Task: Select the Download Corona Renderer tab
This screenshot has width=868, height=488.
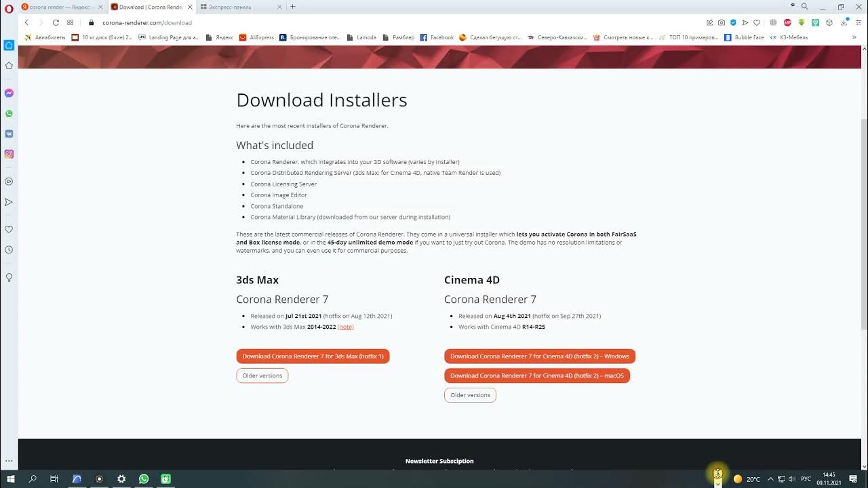Action: tap(151, 7)
